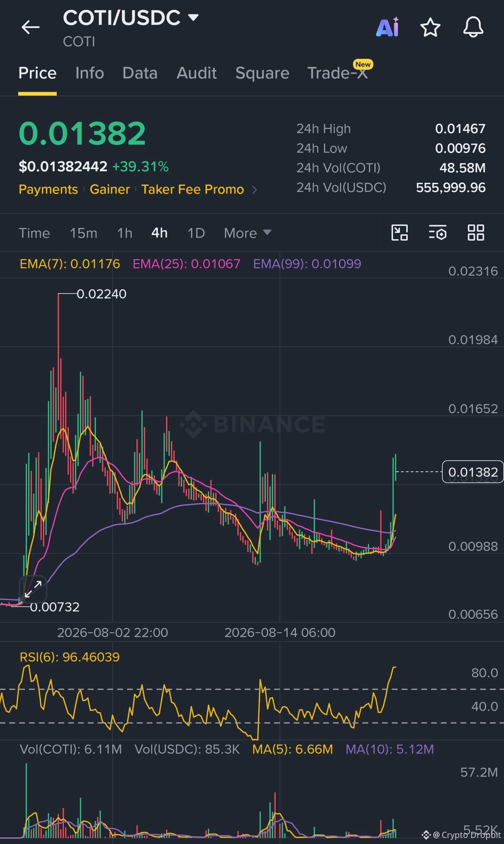
Task: Tap the EMA(99) indicator label
Action: [307, 264]
